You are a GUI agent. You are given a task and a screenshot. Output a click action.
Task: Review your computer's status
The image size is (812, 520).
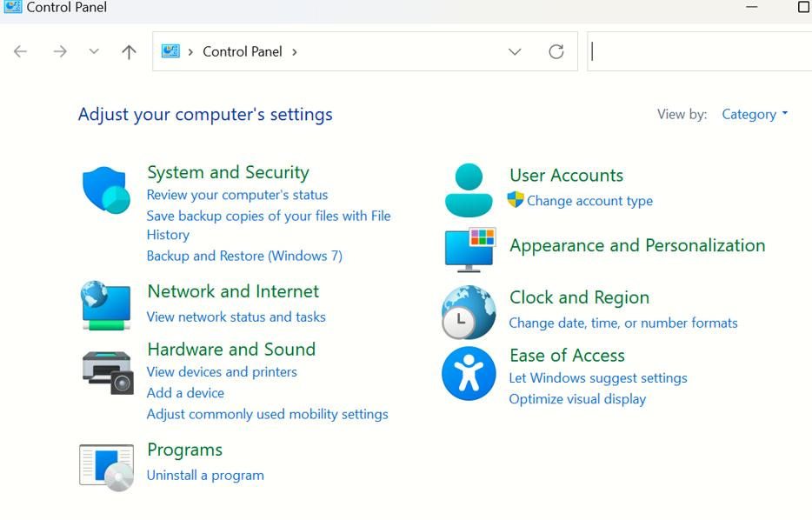coord(237,195)
